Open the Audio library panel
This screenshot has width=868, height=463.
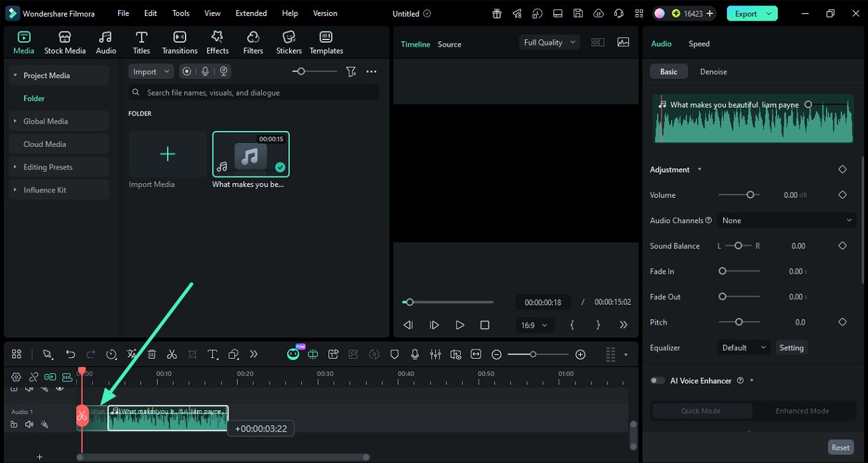[105, 43]
